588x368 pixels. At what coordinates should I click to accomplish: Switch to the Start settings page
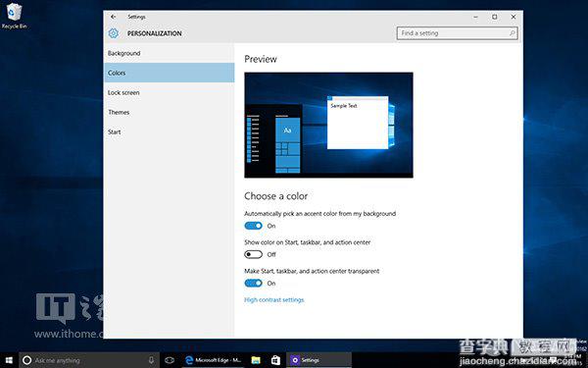point(170,131)
